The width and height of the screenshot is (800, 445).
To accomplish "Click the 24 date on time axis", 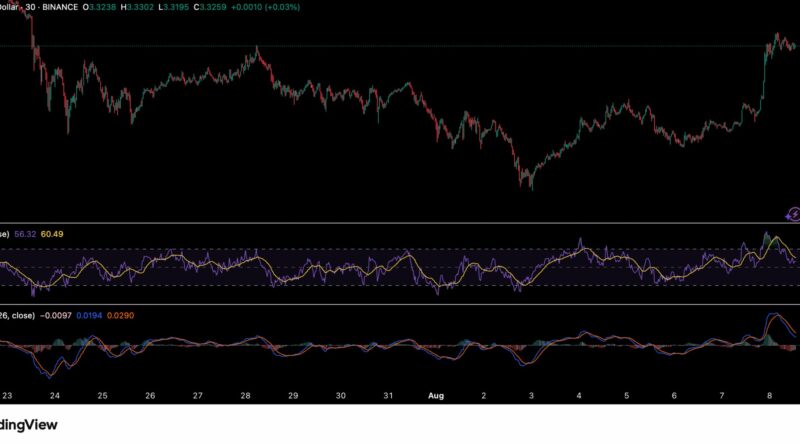I will click(x=54, y=395).
